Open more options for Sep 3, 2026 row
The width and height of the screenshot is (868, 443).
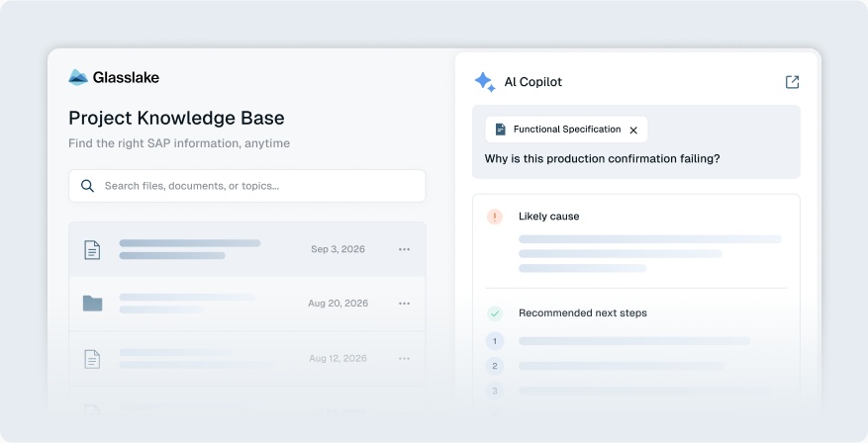(x=404, y=249)
